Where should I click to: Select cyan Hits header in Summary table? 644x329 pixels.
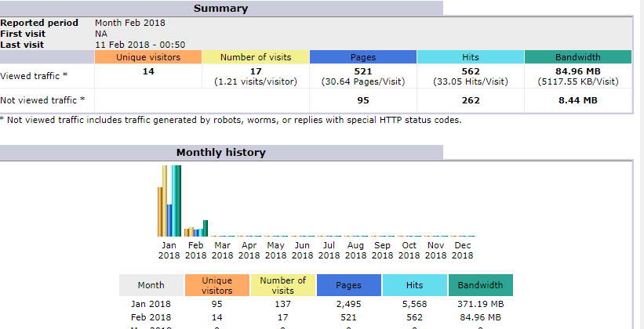coord(470,57)
